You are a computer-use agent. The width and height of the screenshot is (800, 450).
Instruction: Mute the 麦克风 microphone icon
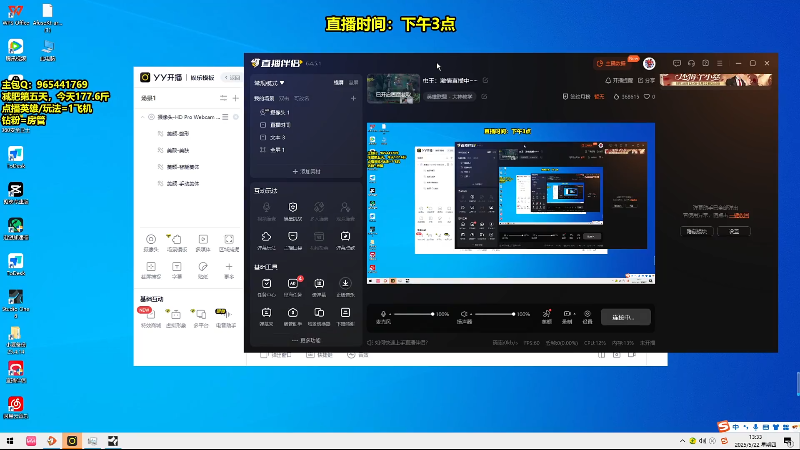tap(383, 314)
